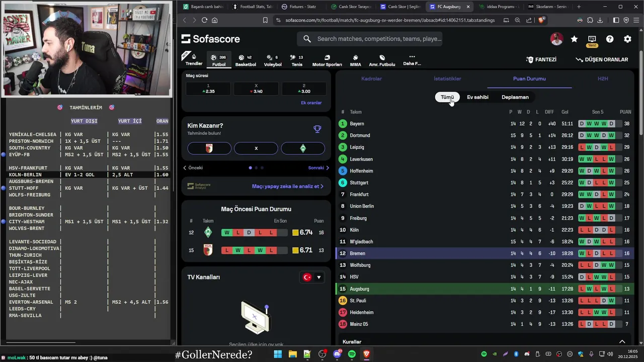The image size is (644, 362).
Task: Switch to the İstatistikler tab
Action: [447, 79]
